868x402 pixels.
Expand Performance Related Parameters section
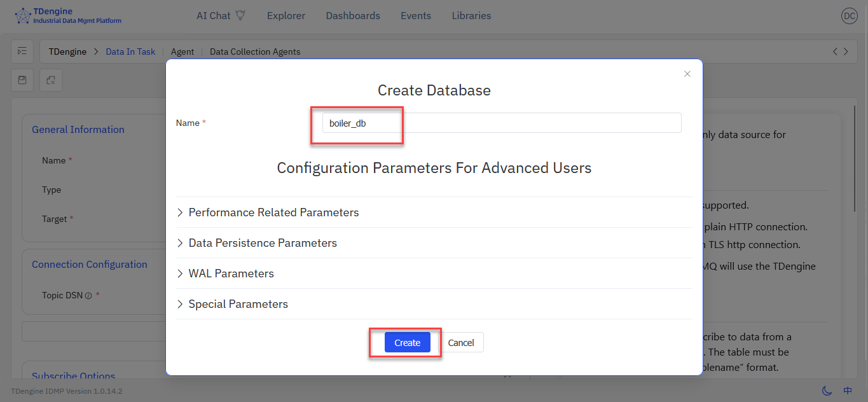click(x=273, y=212)
